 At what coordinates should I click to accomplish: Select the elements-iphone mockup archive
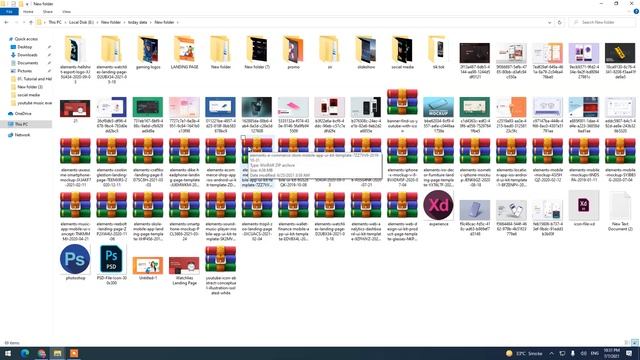tap(402, 162)
